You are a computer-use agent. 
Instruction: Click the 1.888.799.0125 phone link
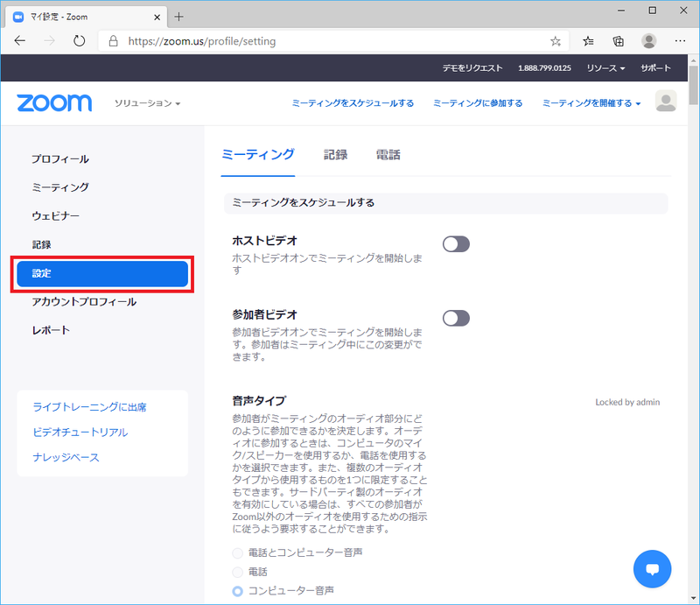(x=544, y=68)
